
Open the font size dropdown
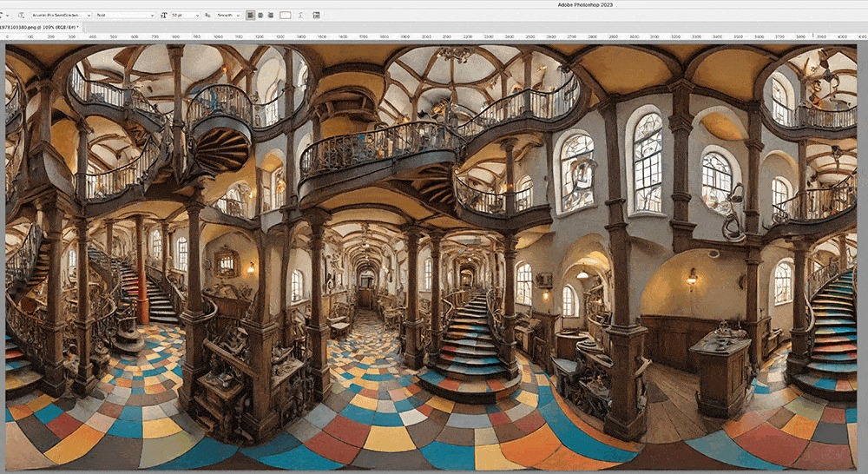(185, 16)
